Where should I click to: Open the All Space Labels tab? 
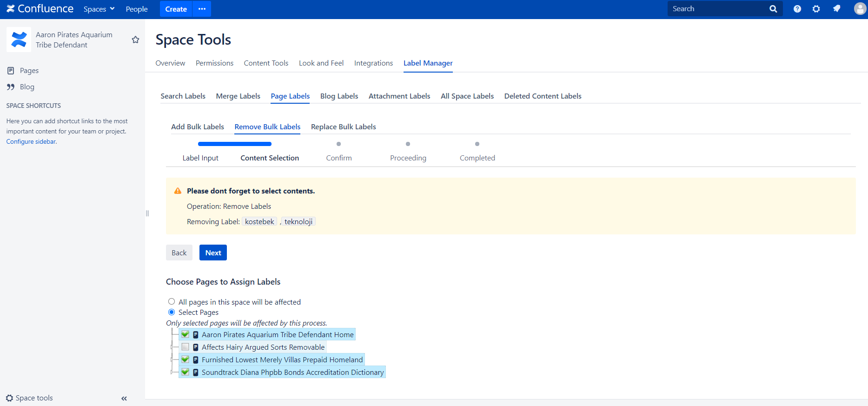point(467,96)
